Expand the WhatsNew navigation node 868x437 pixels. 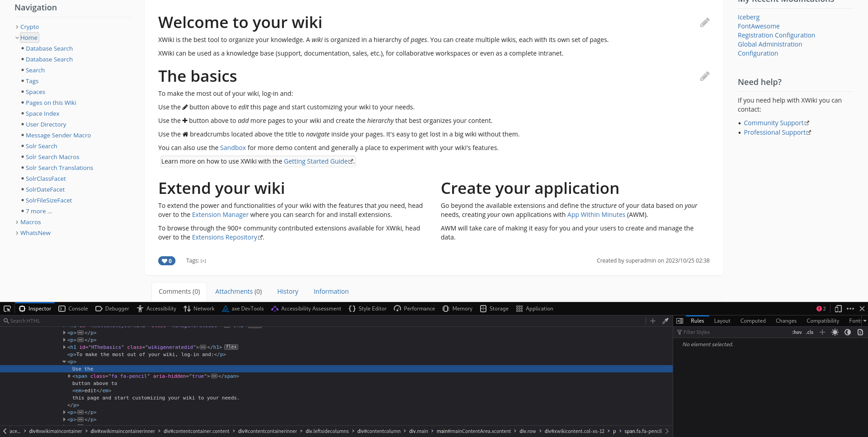tap(17, 233)
